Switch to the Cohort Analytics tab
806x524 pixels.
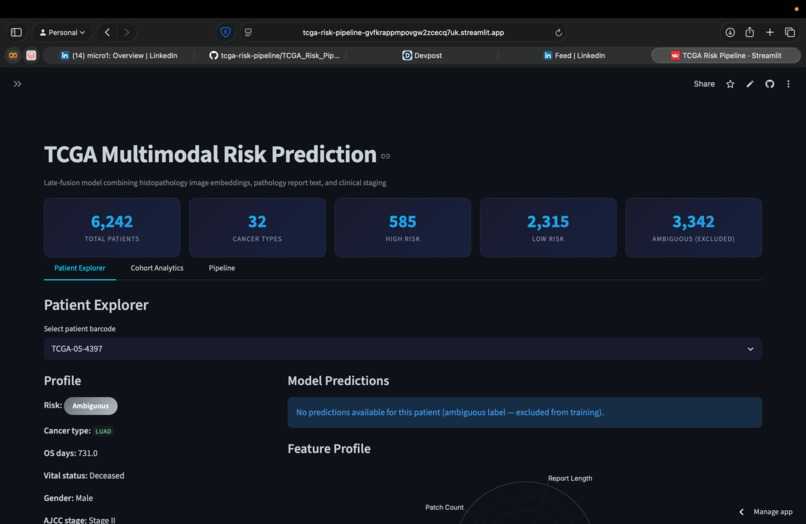(x=157, y=268)
